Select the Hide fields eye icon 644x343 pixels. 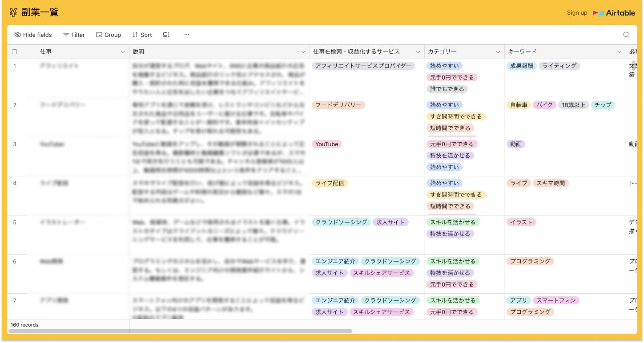click(18, 35)
